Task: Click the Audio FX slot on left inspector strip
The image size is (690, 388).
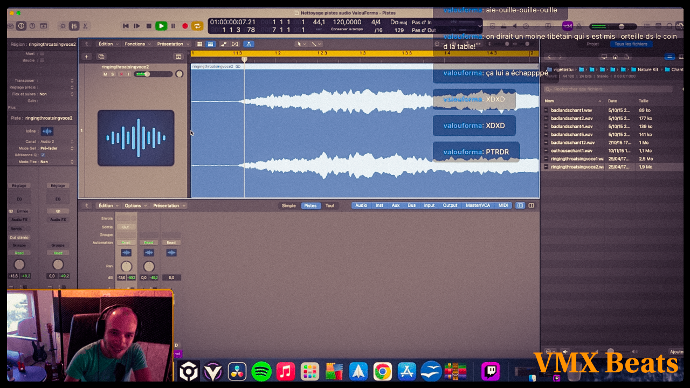Action: coord(19,219)
